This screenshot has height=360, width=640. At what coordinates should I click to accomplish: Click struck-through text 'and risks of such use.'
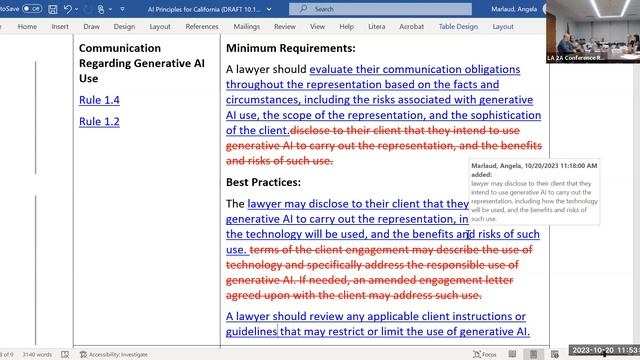click(279, 161)
